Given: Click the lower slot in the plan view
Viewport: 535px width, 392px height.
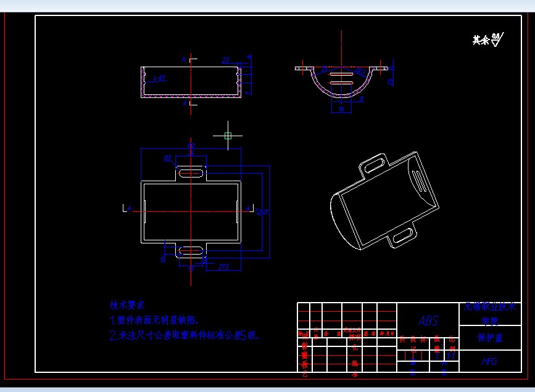Looking at the screenshot, I should click(191, 250).
